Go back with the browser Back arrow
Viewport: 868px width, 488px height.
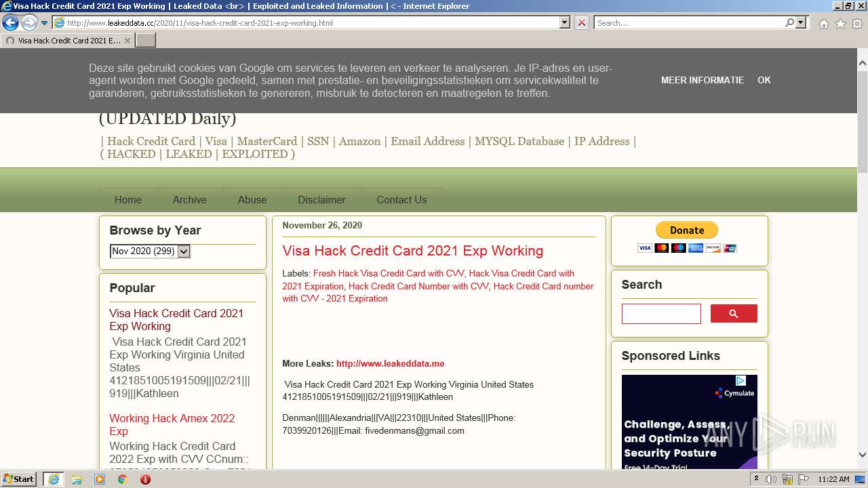click(10, 22)
